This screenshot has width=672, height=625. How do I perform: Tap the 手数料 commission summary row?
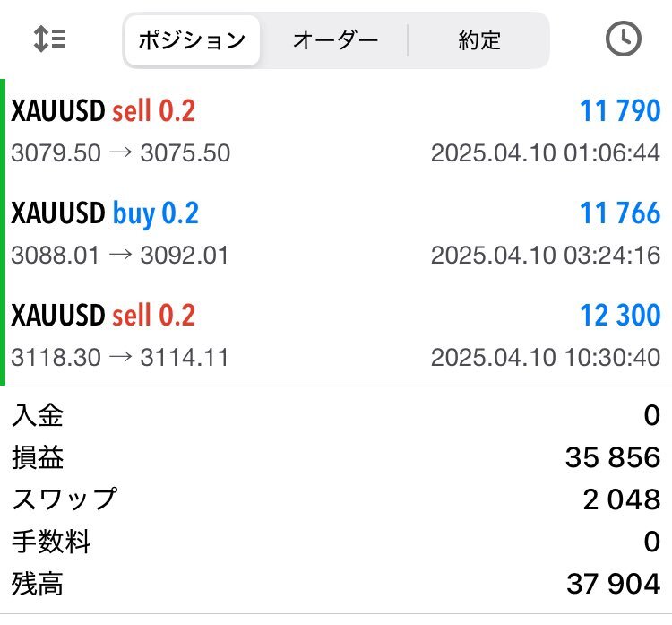point(336,542)
